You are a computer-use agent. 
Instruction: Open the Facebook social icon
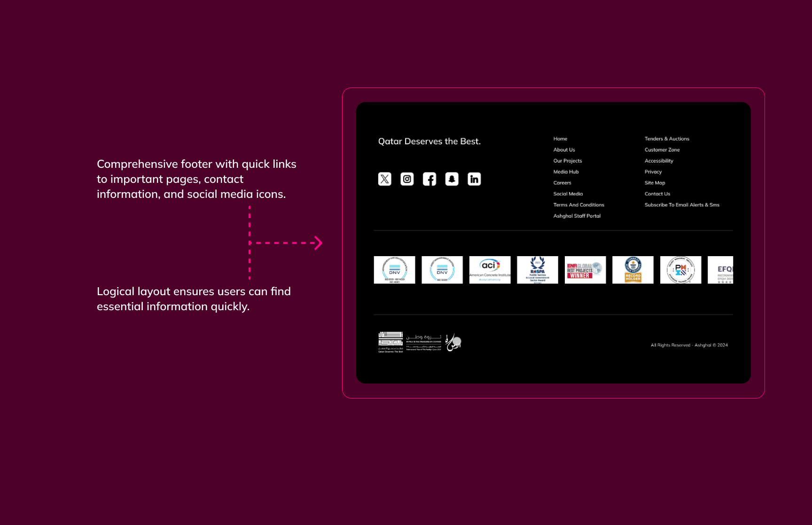429,179
